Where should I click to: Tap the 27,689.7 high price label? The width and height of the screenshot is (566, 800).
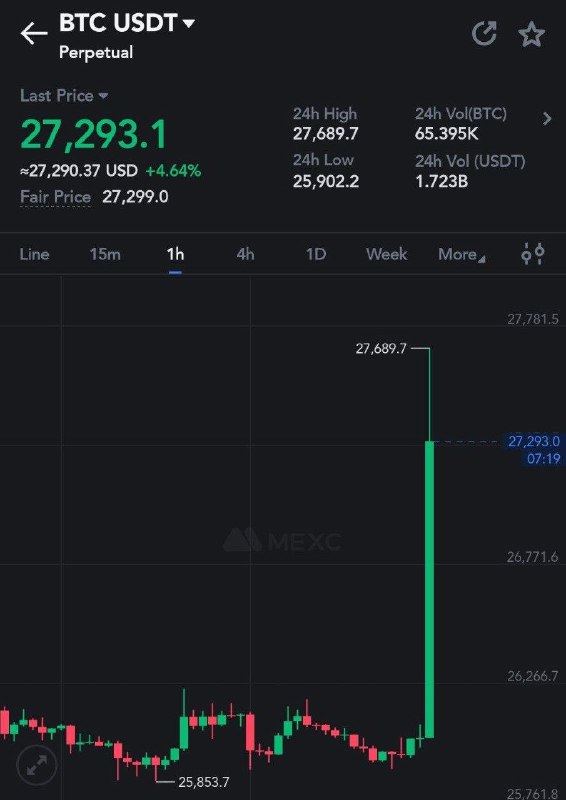point(381,349)
